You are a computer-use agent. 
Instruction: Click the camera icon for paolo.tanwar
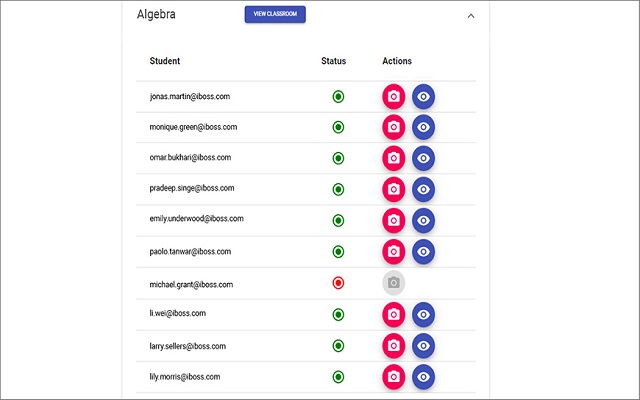coord(393,251)
